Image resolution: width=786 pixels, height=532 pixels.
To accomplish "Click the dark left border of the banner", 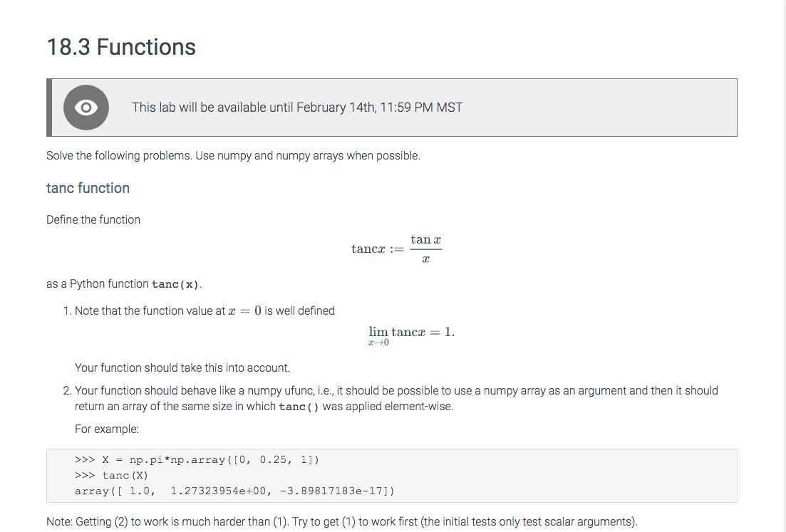I will (49, 108).
